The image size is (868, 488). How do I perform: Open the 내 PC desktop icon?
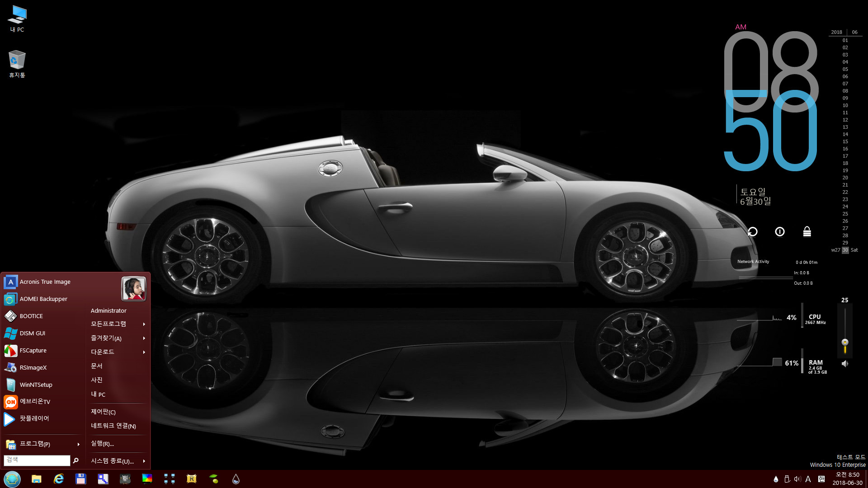point(17,19)
